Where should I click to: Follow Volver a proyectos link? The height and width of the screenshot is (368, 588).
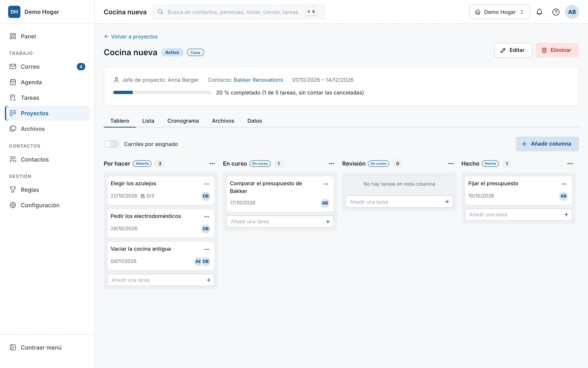(131, 37)
